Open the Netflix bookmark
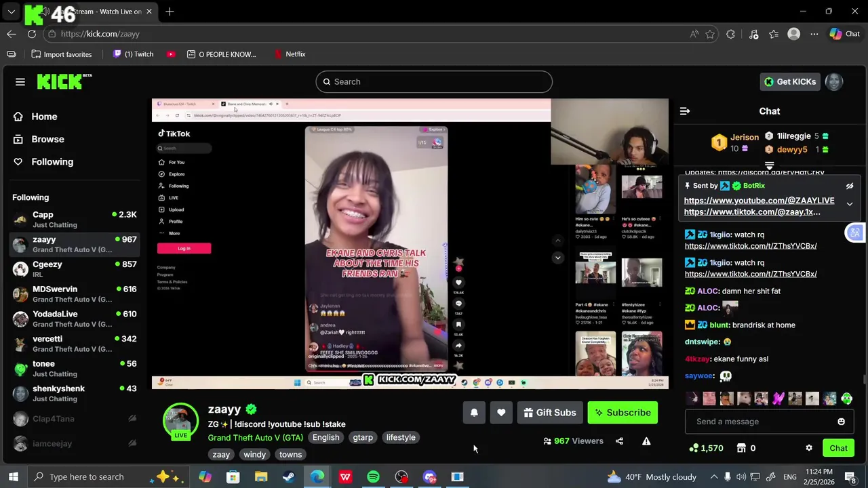 pyautogui.click(x=289, y=54)
